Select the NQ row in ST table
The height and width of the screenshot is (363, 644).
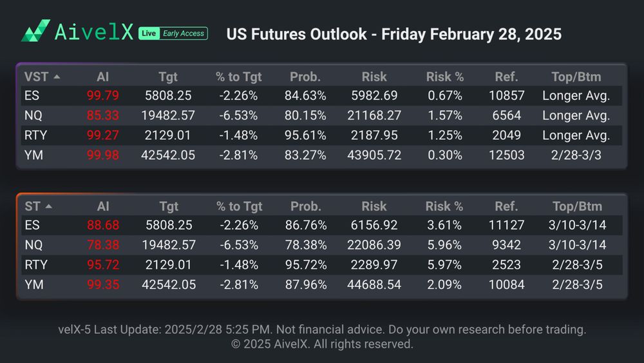click(x=33, y=245)
